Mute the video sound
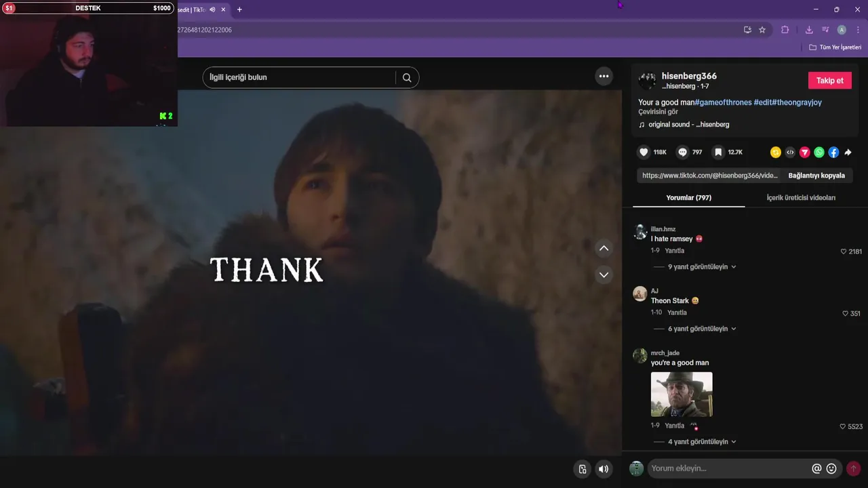 [604, 469]
